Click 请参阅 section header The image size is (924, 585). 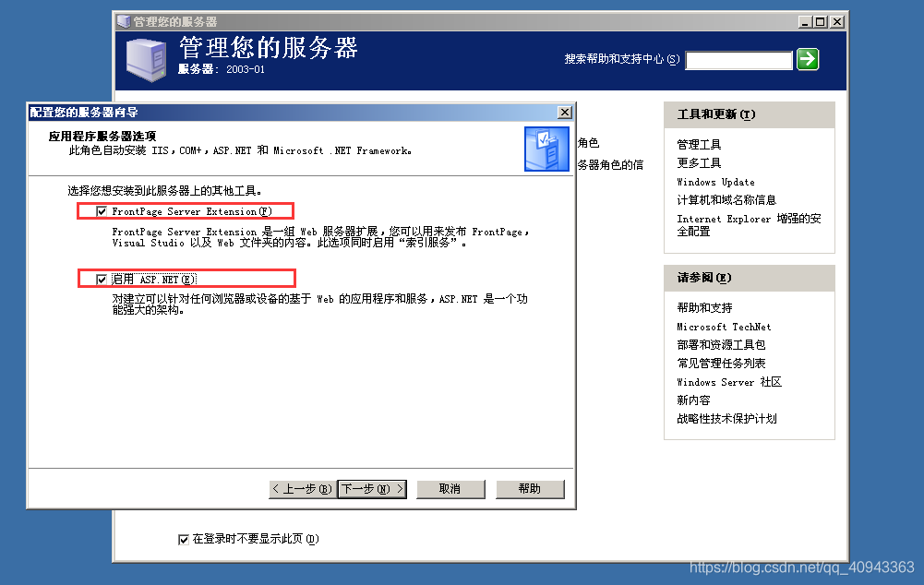[749, 278]
